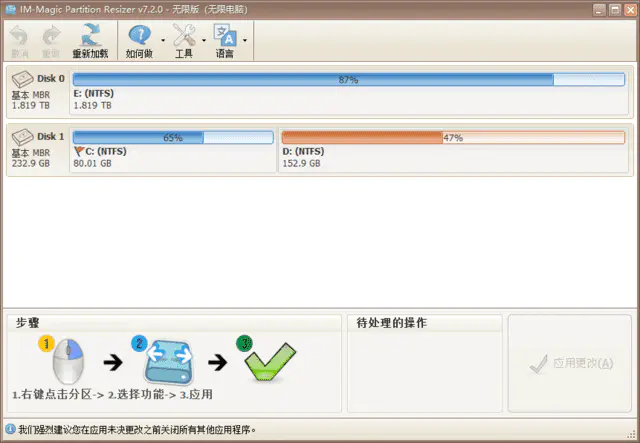
Task: Click the undo arrow icon
Action: tap(21, 35)
